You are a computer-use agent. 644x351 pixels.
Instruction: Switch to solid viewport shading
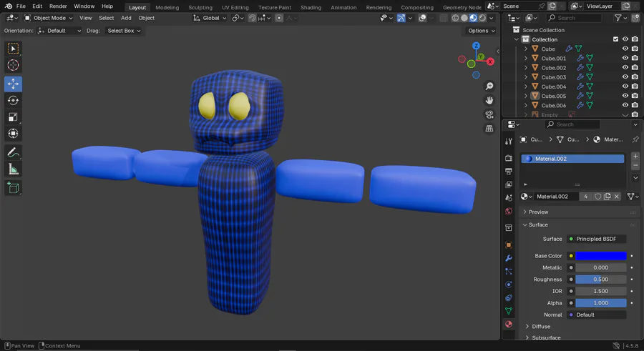click(x=464, y=18)
